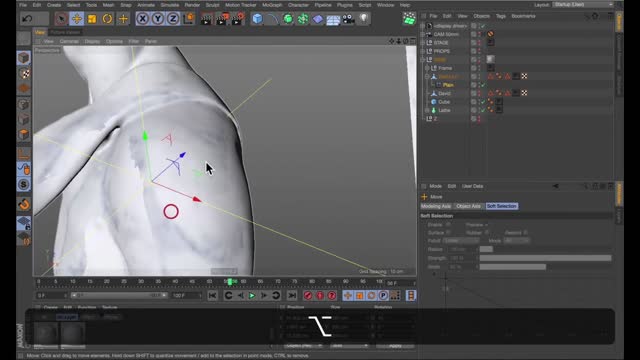This screenshot has width=640, height=360.
Task: Click the green content browser icon
Action: point(409,19)
